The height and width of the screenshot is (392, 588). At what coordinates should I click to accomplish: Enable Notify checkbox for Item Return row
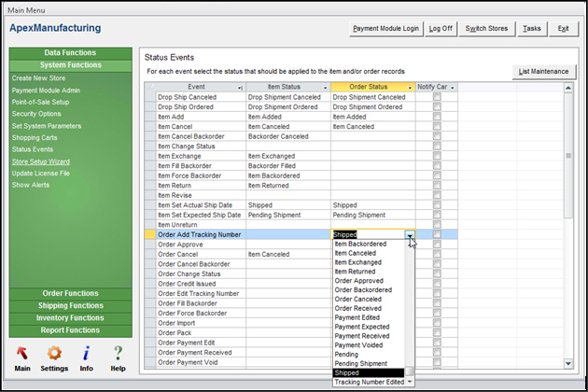[436, 185]
